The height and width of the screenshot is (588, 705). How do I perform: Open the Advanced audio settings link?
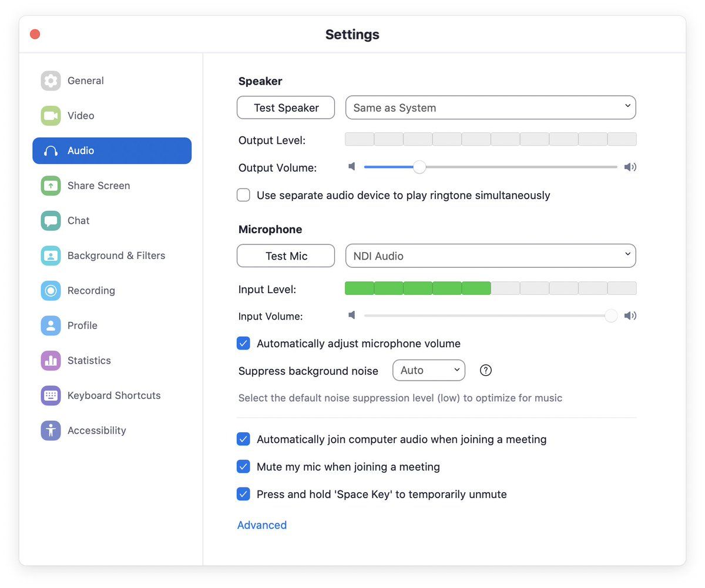coord(262,525)
